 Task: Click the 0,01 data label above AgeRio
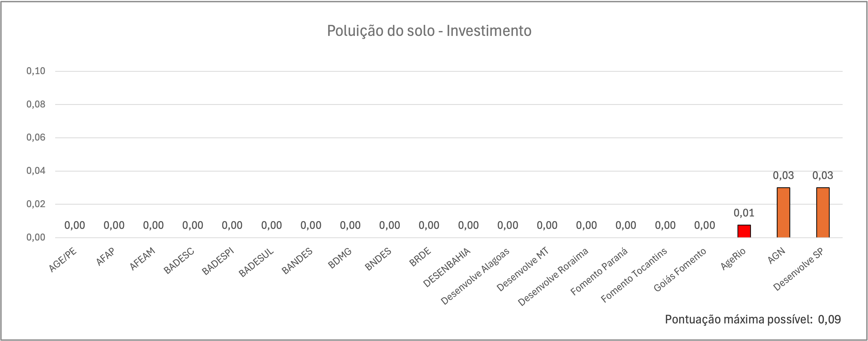(744, 213)
